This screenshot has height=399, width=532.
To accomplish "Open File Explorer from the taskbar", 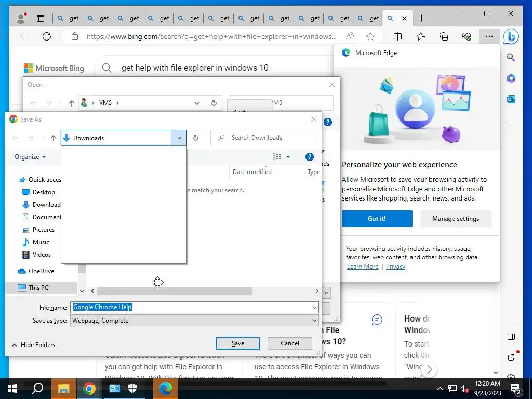I will (x=63, y=389).
